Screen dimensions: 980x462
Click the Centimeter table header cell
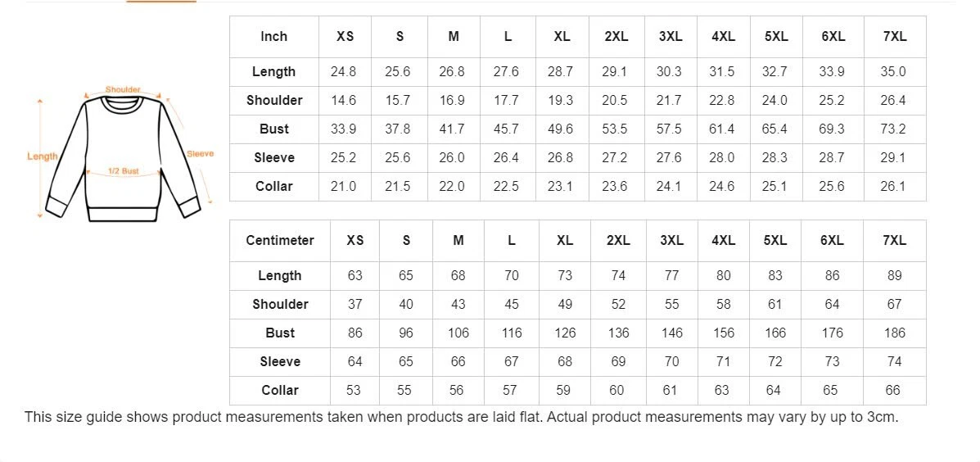click(280, 241)
